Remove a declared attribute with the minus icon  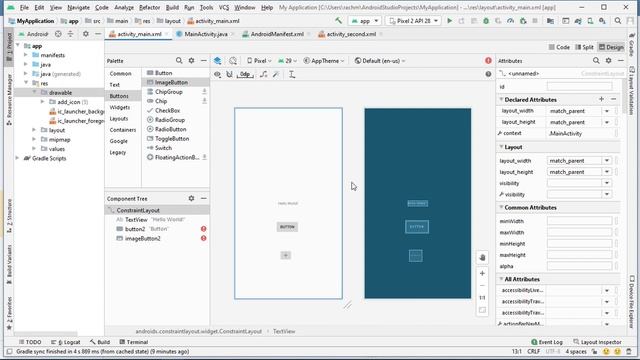coord(613,99)
